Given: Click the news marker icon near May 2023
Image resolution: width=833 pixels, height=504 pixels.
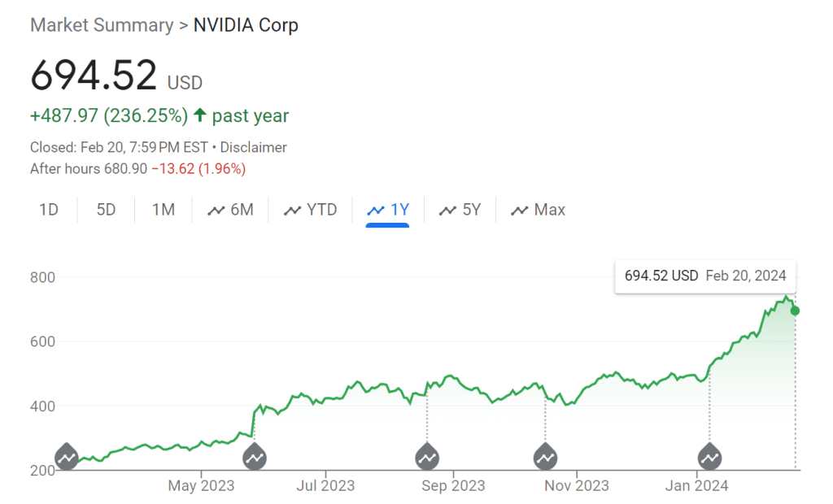Looking at the screenshot, I should click(255, 458).
